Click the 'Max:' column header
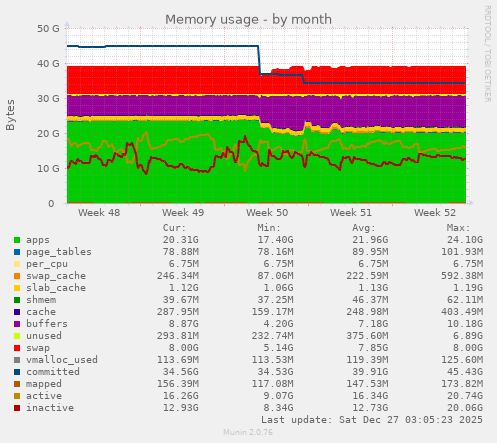Viewport: 497px width, 443px height. pyautogui.click(x=458, y=228)
